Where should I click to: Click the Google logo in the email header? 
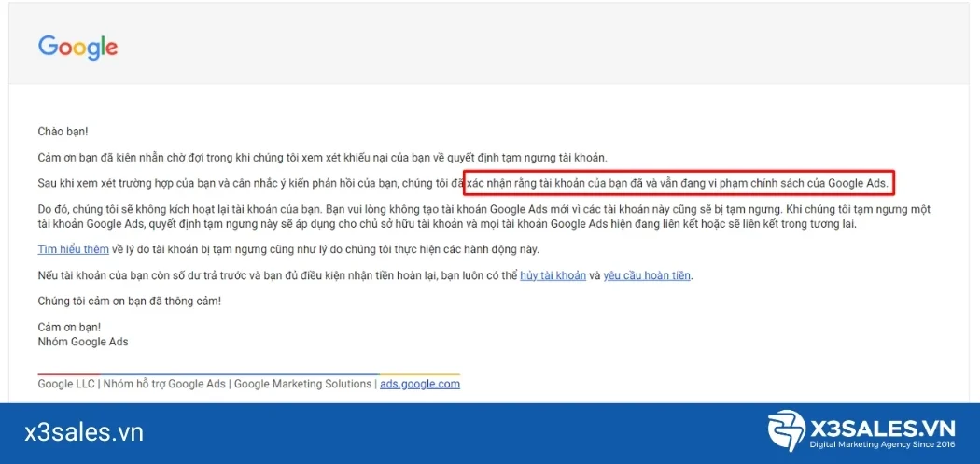[x=78, y=48]
